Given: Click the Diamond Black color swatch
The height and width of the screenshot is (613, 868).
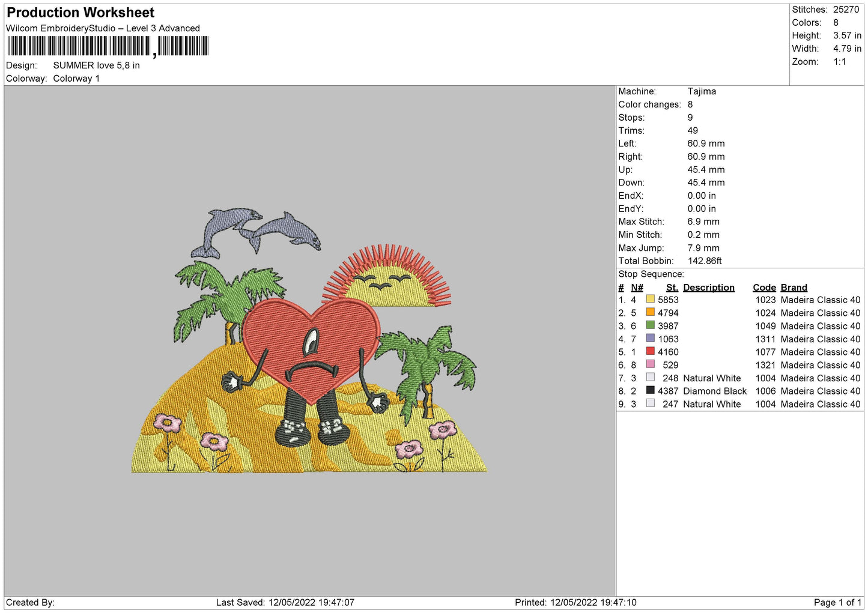Looking at the screenshot, I should tap(650, 390).
